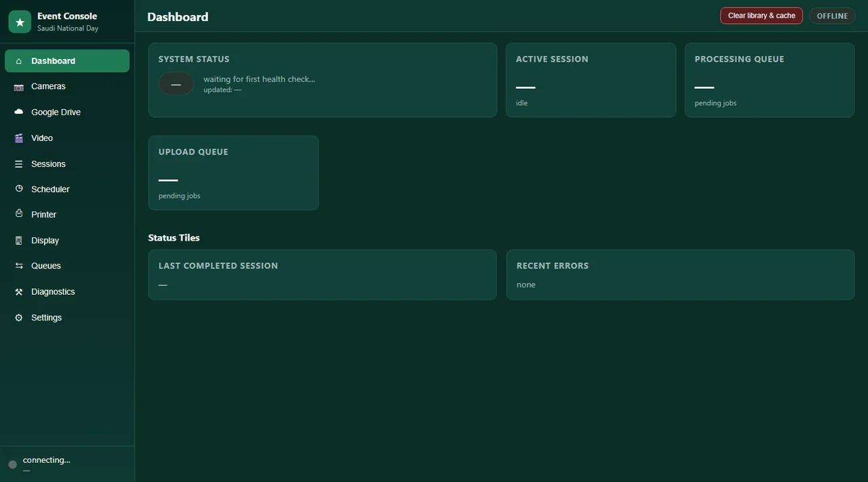The image size is (868, 482).
Task: Click the 'updated: —' timestamp text
Action: 222,89
